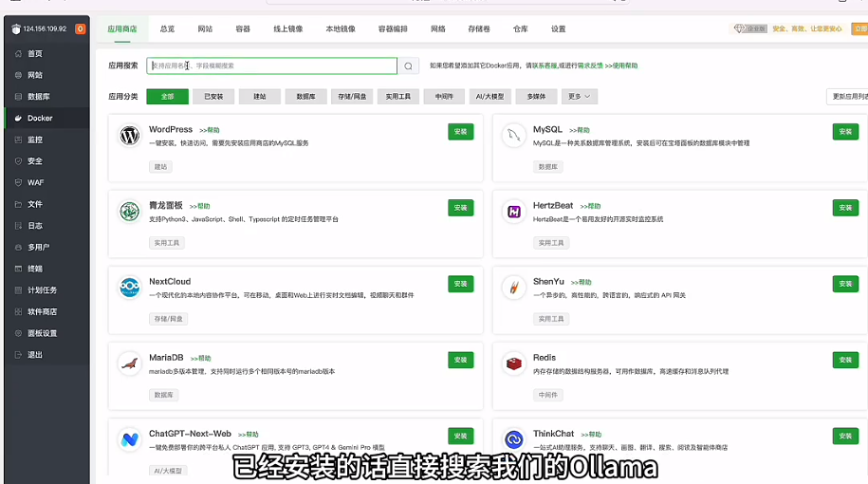Open the 终端 terminal sidebar item
This screenshot has width=868, height=484.
coord(46,269)
